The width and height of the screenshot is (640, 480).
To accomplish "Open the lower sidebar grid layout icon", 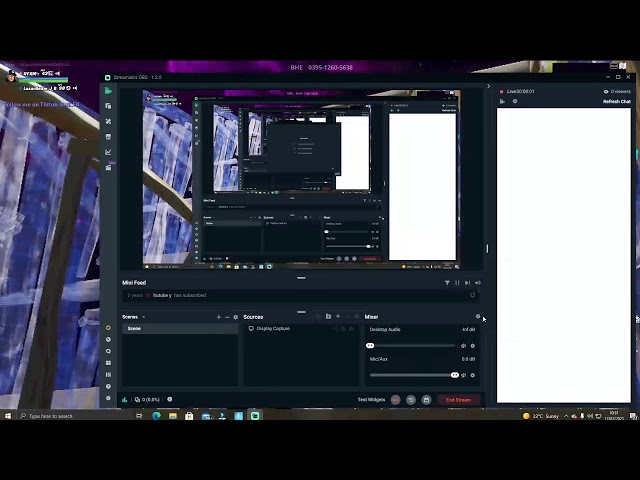I will (x=108, y=363).
